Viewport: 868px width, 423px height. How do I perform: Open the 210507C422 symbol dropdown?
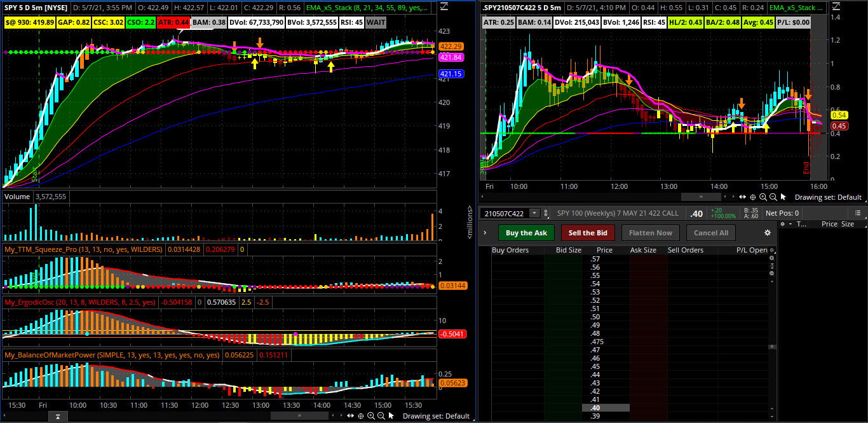coord(534,213)
